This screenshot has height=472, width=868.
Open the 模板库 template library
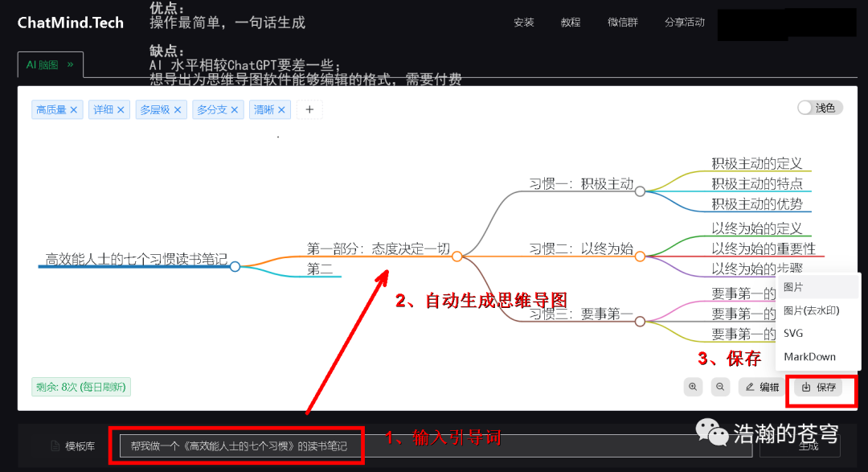(73, 446)
